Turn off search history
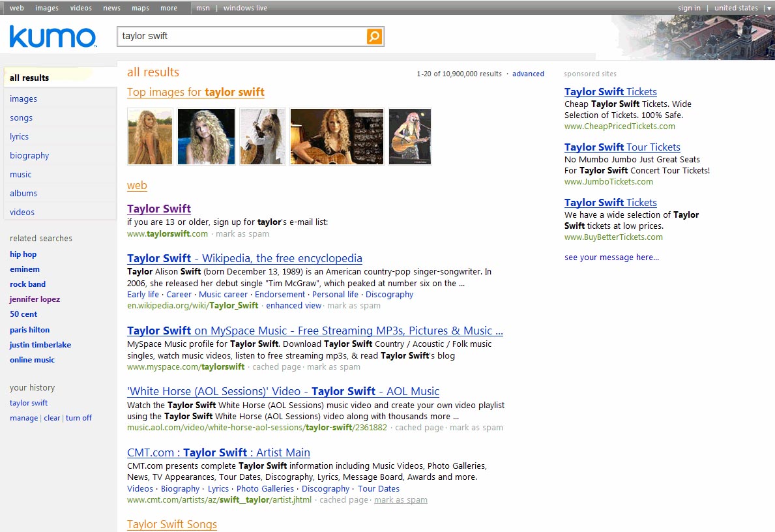 [x=79, y=418]
